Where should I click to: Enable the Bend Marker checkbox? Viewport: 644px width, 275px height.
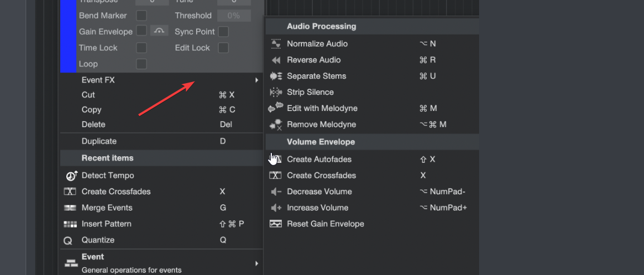tap(142, 16)
